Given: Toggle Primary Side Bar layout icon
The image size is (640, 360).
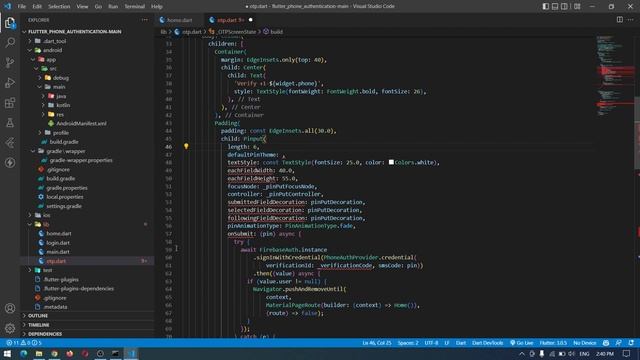Looking at the screenshot, I should (546, 6).
